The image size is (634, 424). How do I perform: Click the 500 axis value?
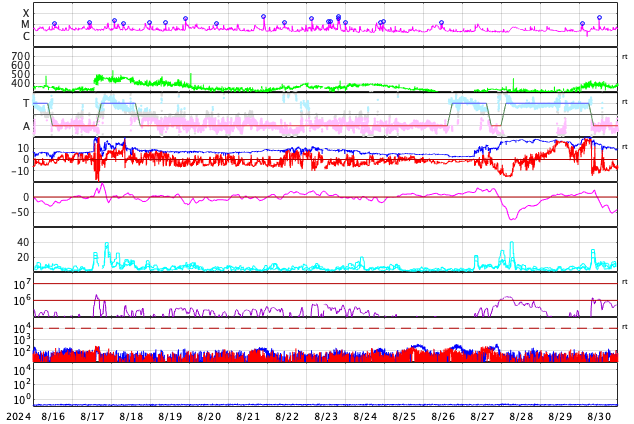point(21,74)
